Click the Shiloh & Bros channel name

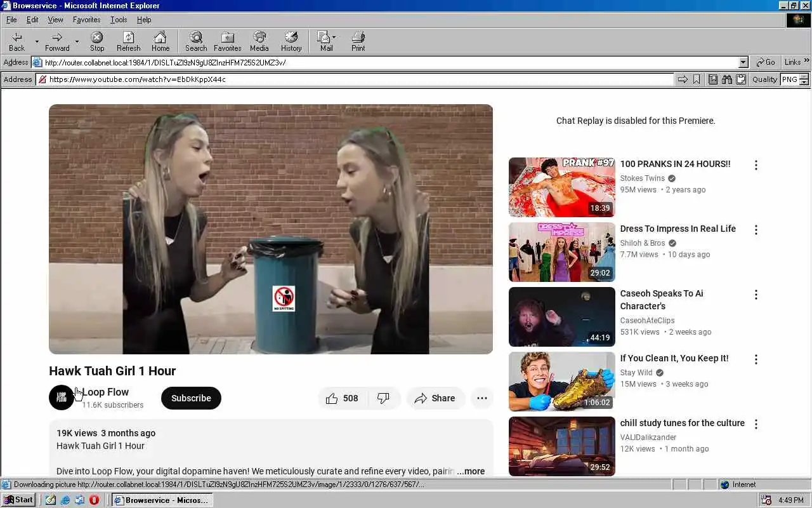[643, 243]
